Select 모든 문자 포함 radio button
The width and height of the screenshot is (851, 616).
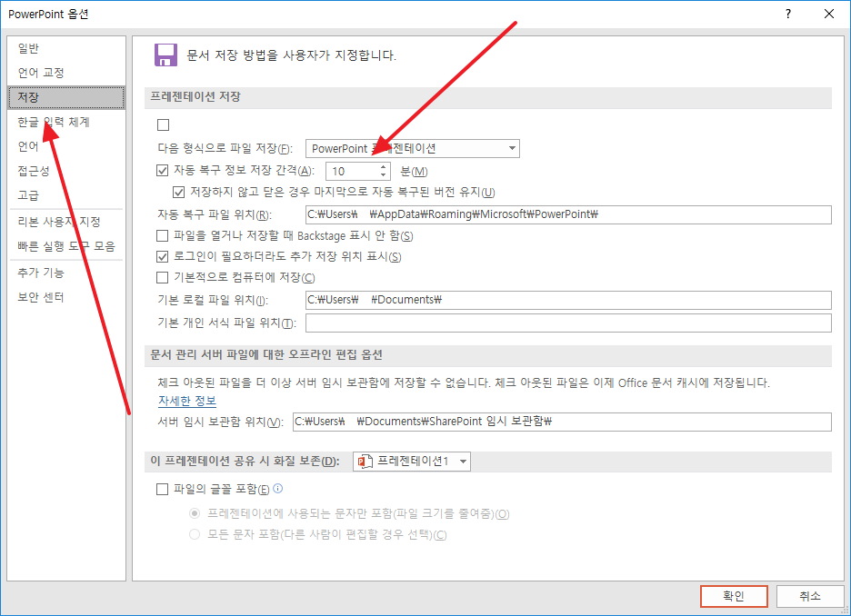coord(195,534)
